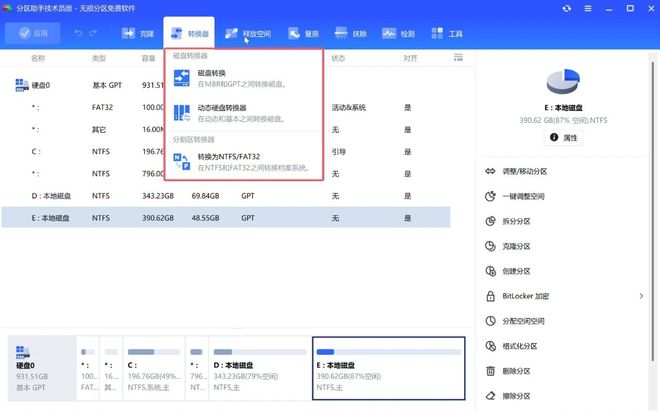
Task: Click the 应用 apply button
Action: pos(33,33)
